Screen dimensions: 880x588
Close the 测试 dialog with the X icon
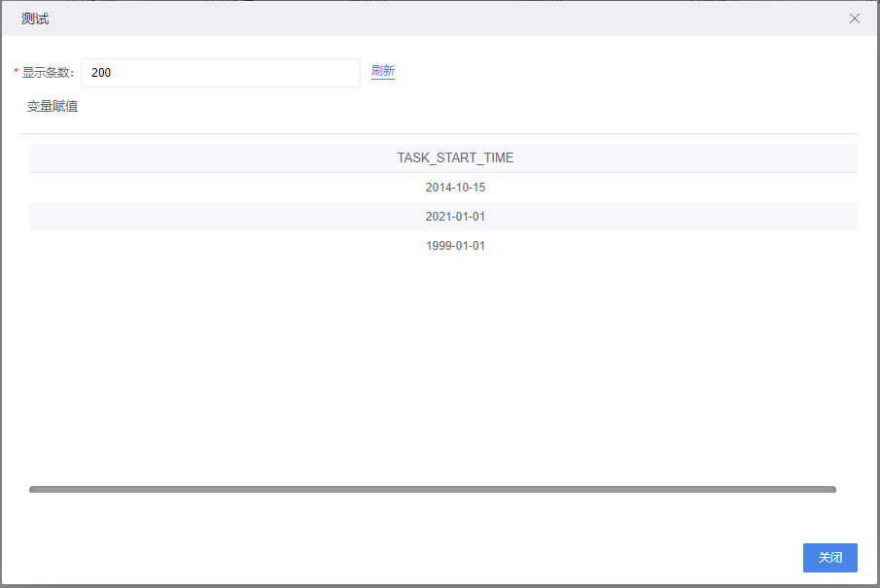854,18
